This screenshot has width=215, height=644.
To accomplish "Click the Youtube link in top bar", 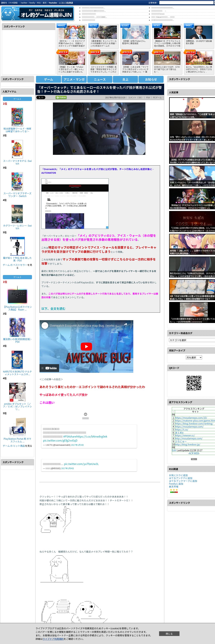I will tap(53, 3).
